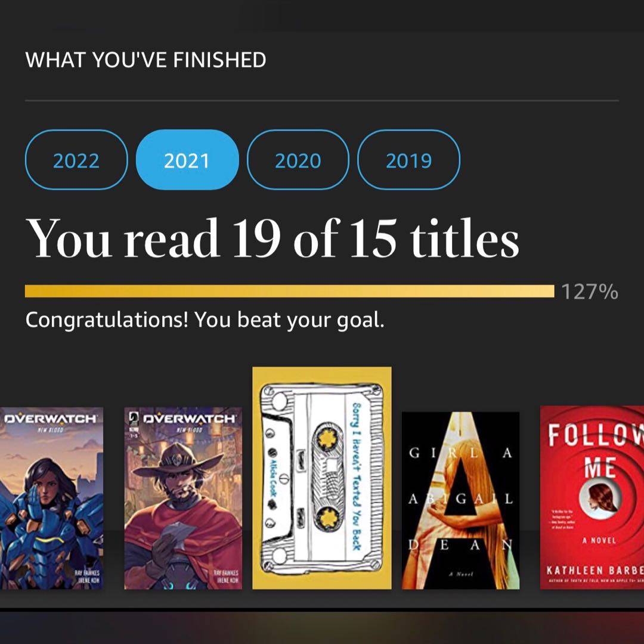
Task: Open the 2019 reading history tab
Action: click(x=408, y=160)
